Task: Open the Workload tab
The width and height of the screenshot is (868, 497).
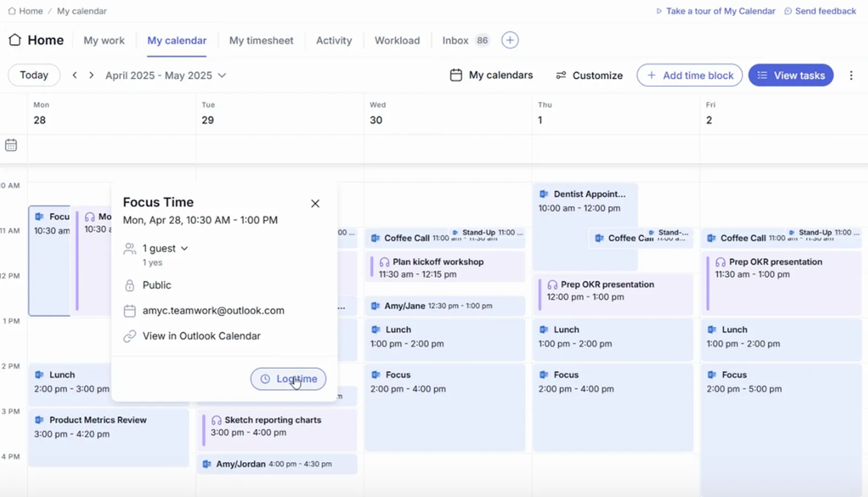Action: [x=397, y=41]
